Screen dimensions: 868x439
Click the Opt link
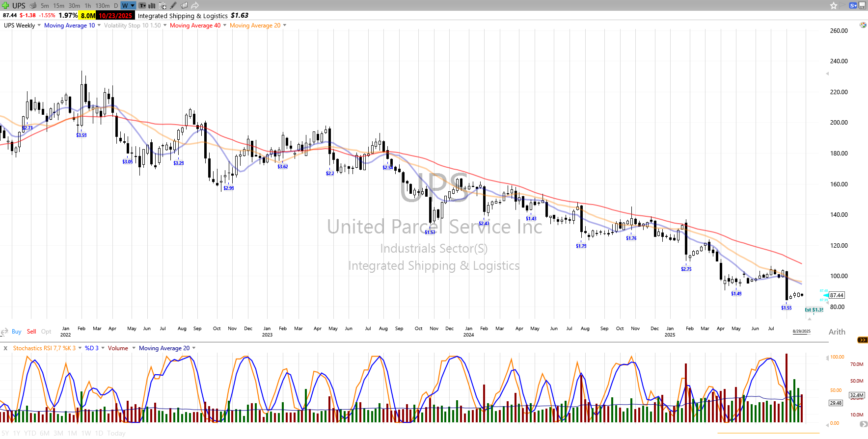click(x=46, y=332)
